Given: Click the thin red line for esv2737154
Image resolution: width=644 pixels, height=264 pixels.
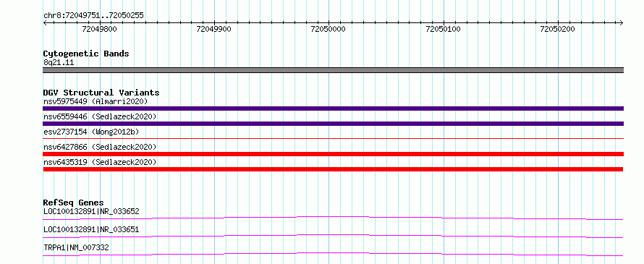Looking at the screenshot, I should (x=334, y=138).
